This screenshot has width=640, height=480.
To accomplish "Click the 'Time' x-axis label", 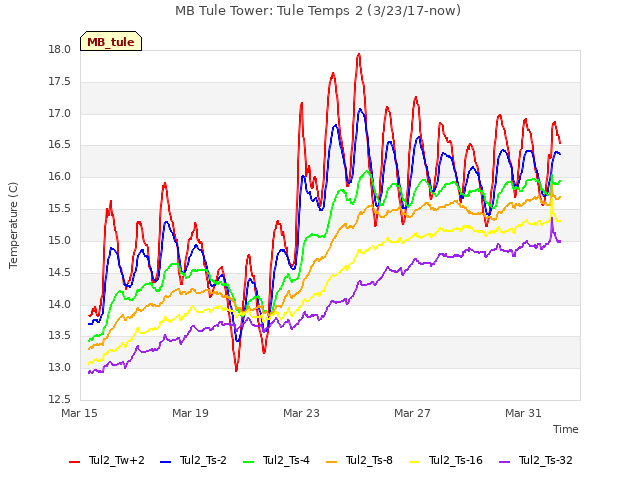I will pyautogui.click(x=566, y=429).
